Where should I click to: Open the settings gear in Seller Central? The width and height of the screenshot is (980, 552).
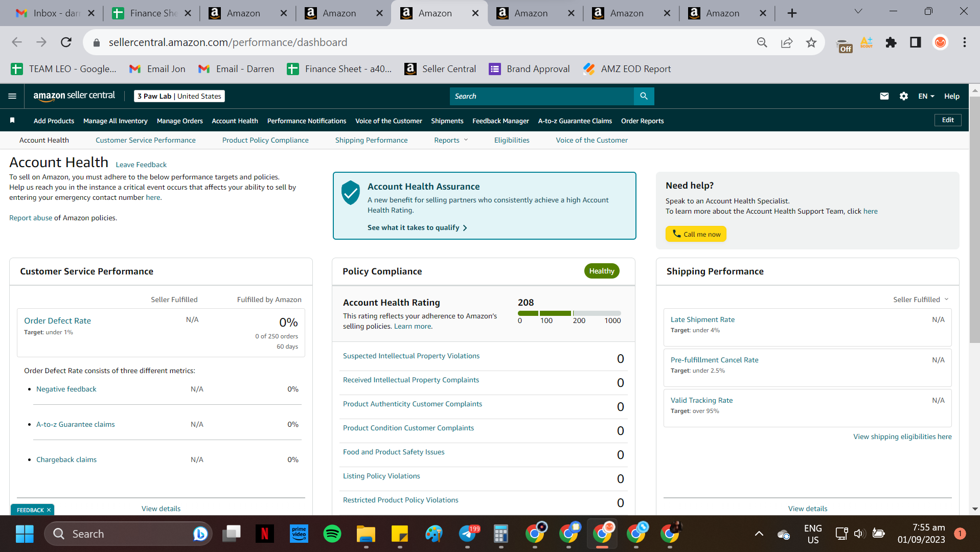(x=903, y=96)
